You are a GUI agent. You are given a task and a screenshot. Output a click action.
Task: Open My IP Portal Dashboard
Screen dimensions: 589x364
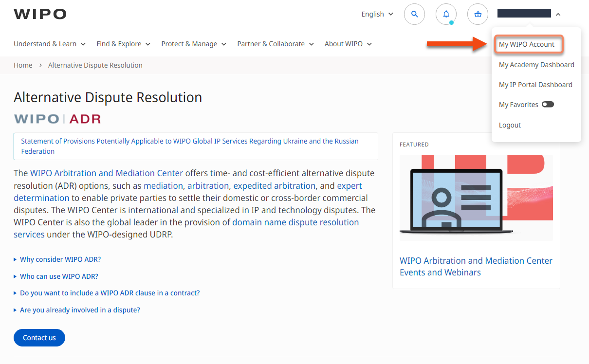535,85
